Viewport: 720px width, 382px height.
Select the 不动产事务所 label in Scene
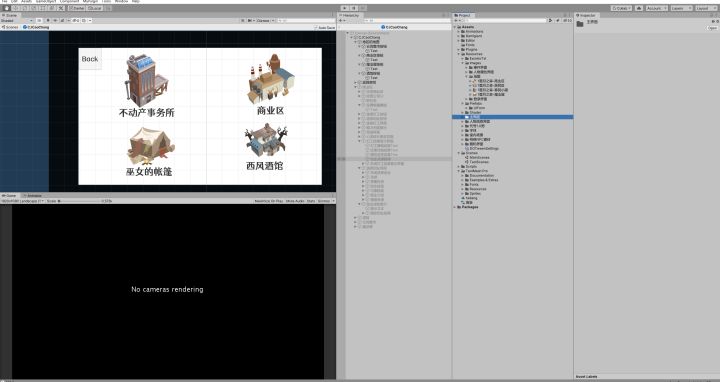click(x=147, y=113)
